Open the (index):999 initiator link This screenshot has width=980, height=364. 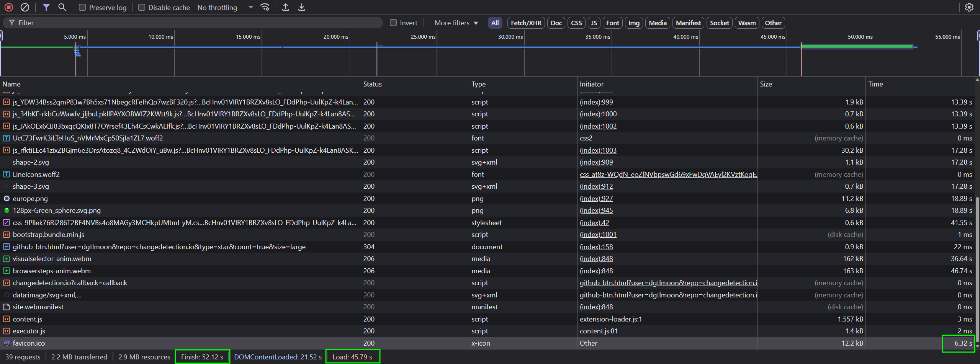596,102
